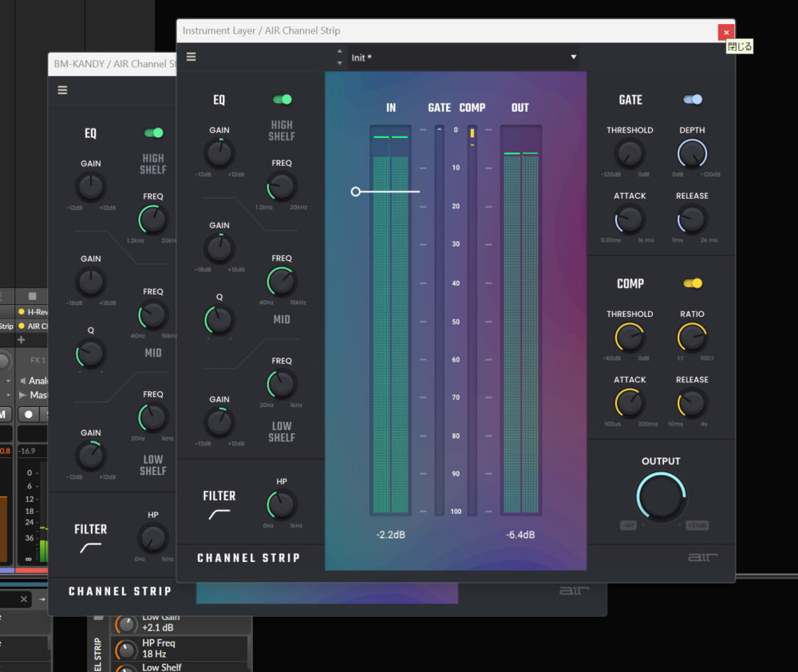Click the +24dB output button
Screen dimensions: 798x672
(x=697, y=525)
